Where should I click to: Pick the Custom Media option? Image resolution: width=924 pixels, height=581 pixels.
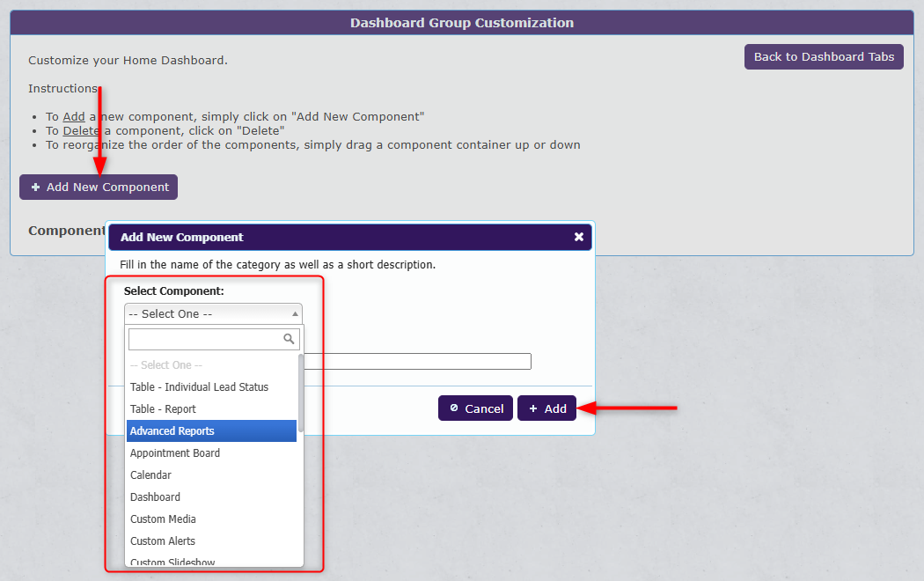pyautogui.click(x=163, y=519)
